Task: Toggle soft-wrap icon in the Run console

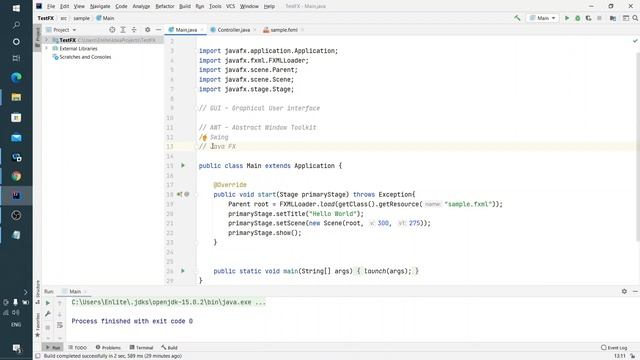Action: (60, 325)
